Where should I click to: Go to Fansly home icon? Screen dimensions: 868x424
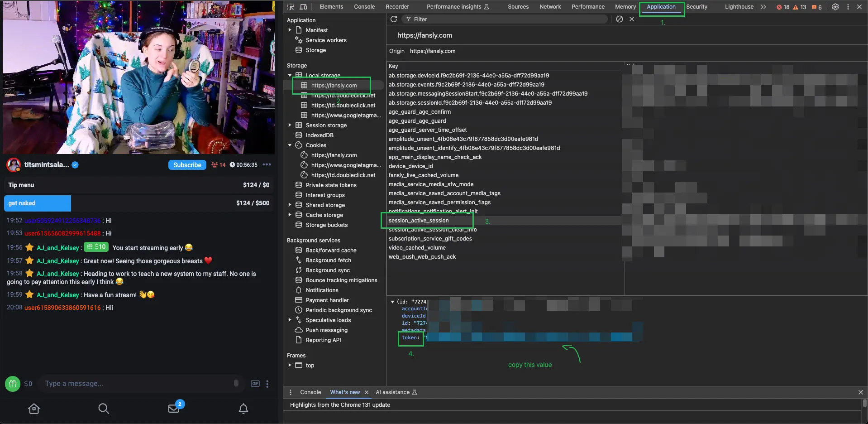34,409
